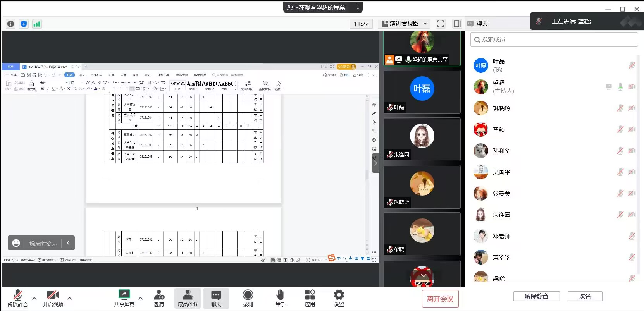
Task: Click the text highlight color swatch in WPS
Action: click(x=88, y=88)
